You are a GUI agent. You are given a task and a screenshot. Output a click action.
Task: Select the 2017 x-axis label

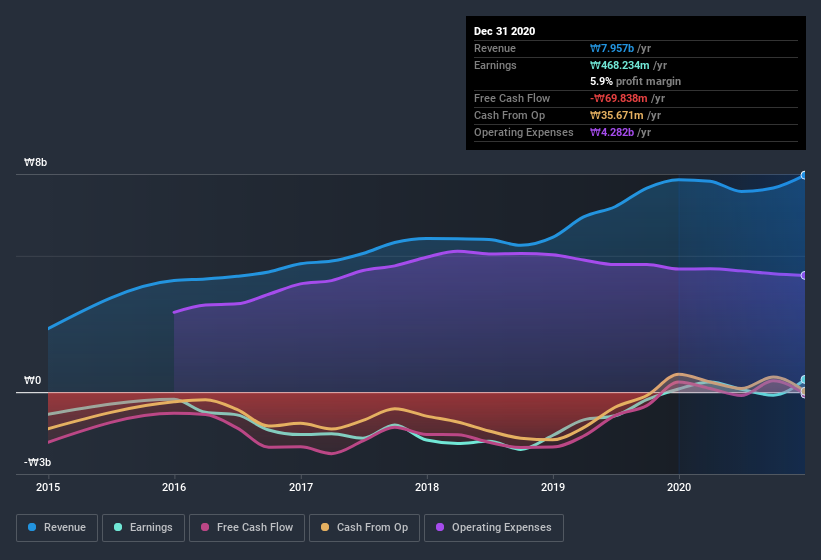(x=301, y=487)
